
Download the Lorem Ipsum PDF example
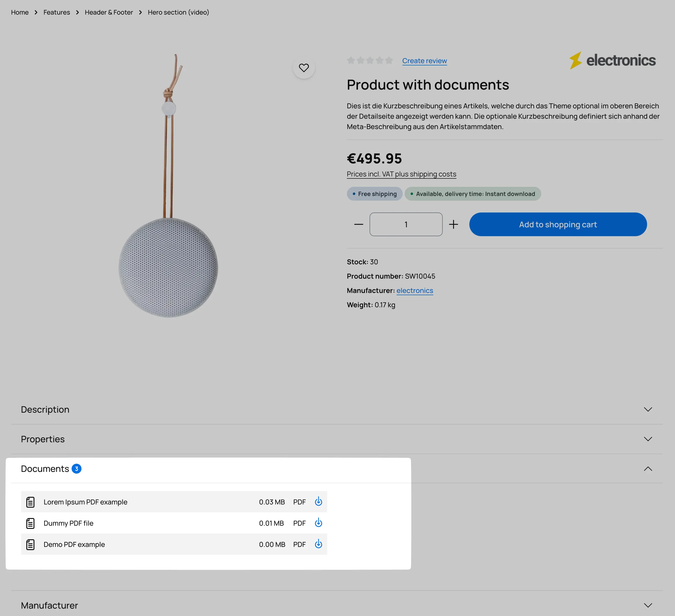(318, 501)
